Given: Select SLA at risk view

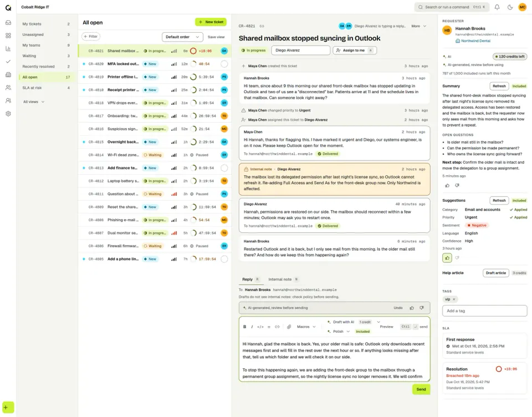Looking at the screenshot, I should 46,88.
